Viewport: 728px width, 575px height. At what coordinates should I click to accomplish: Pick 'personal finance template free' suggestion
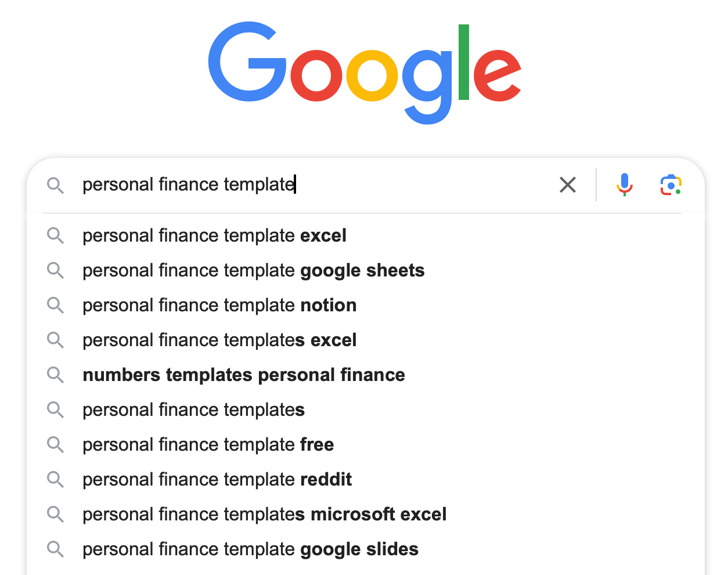366,445
